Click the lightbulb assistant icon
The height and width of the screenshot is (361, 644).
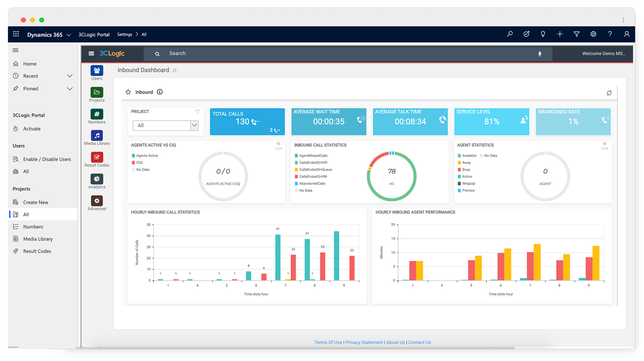click(x=543, y=34)
